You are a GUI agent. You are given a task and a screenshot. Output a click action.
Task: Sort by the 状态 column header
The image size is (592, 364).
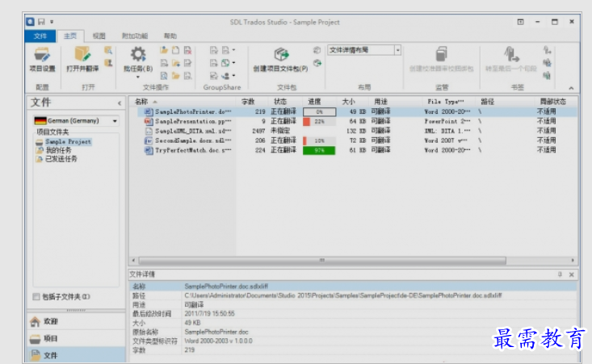[280, 102]
